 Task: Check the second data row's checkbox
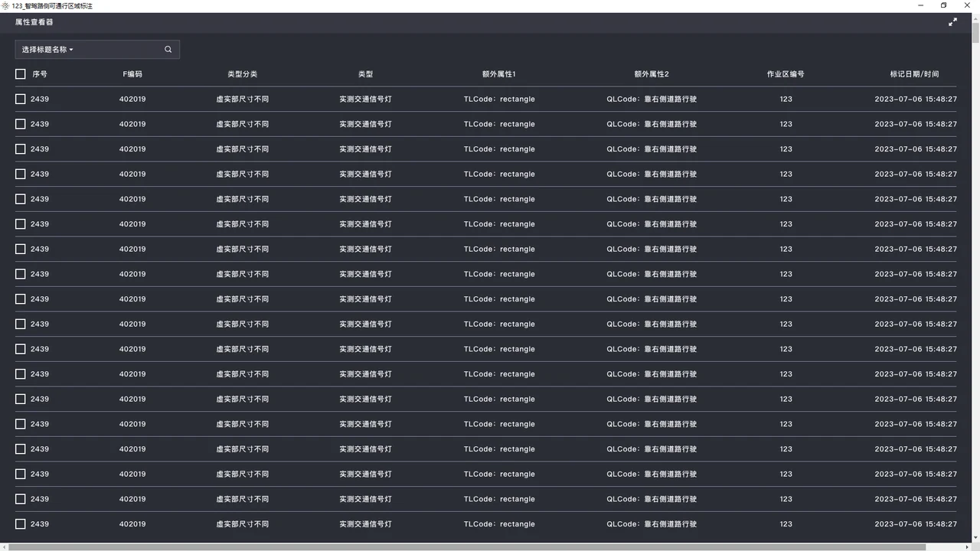click(21, 124)
